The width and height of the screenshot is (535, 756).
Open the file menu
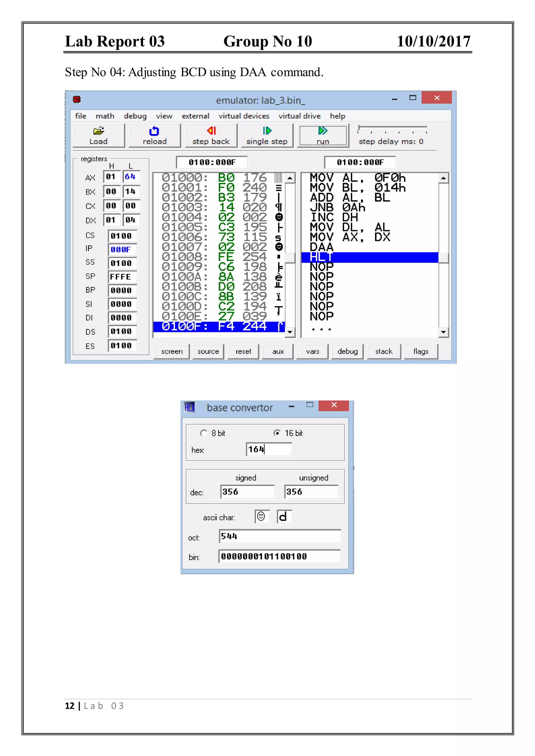coord(81,116)
